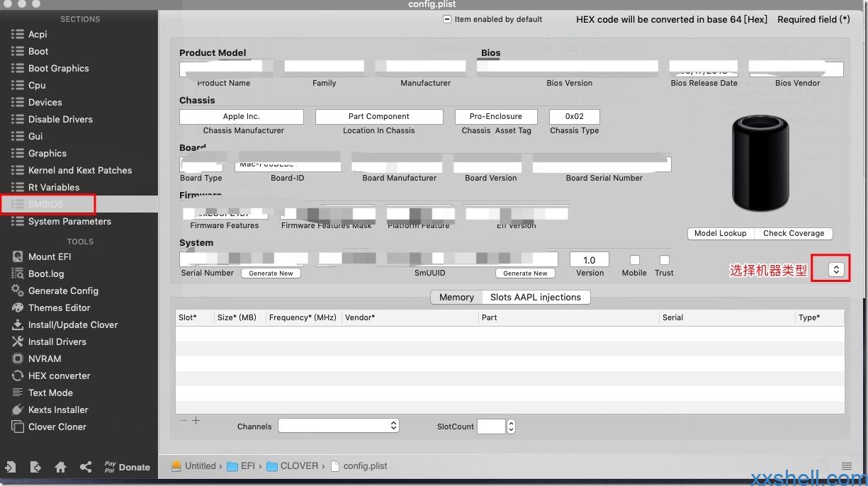
Task: Click the export arrow icon beside import
Action: click(x=35, y=467)
